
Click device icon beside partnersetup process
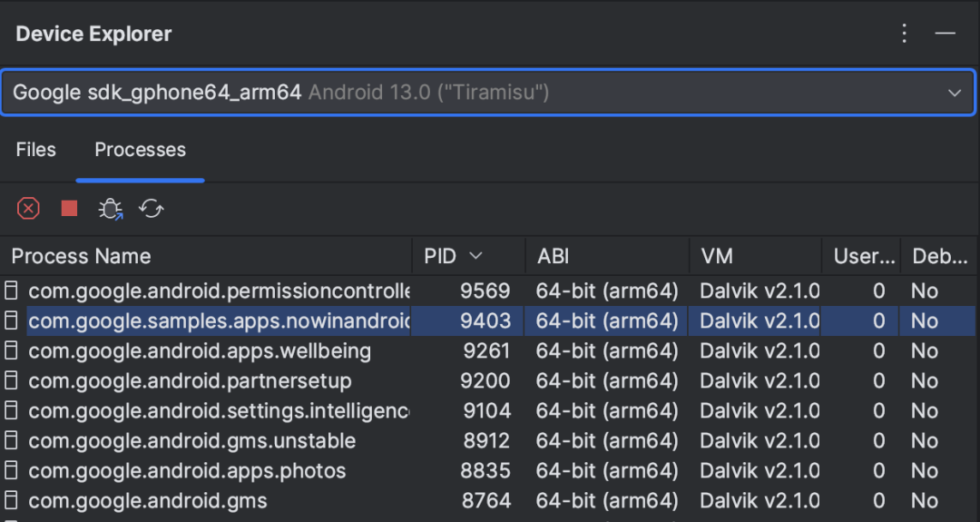pyautogui.click(x=11, y=380)
